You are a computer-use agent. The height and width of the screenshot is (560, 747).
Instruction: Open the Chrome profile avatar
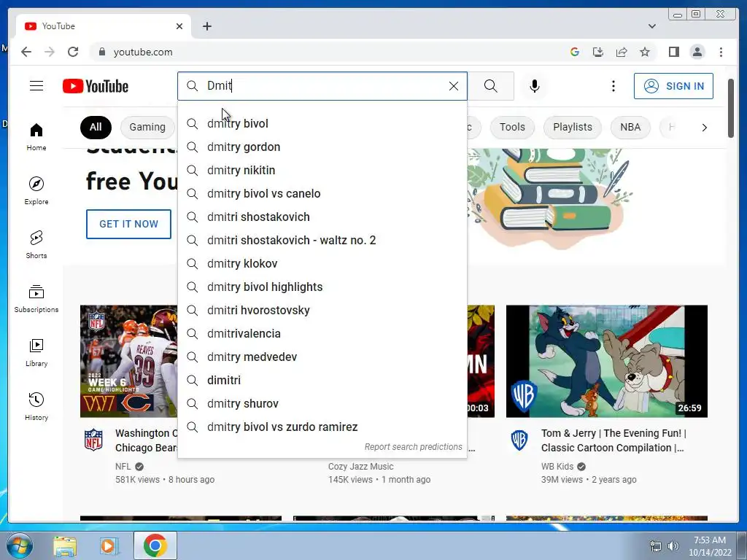pyautogui.click(x=697, y=52)
